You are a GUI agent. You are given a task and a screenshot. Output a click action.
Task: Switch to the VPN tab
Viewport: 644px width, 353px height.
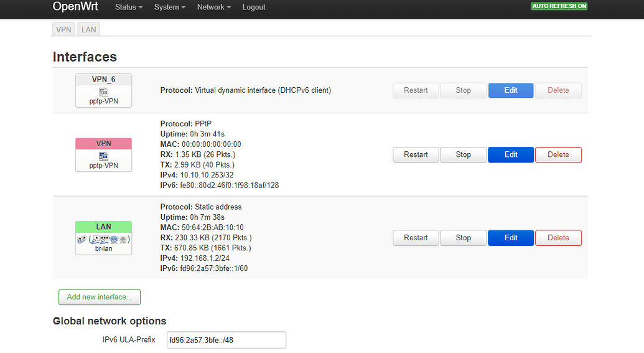click(x=63, y=29)
